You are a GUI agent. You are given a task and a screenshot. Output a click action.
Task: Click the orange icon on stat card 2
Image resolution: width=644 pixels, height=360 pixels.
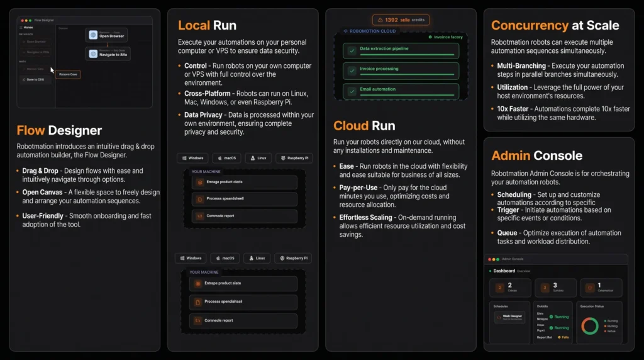(500, 288)
